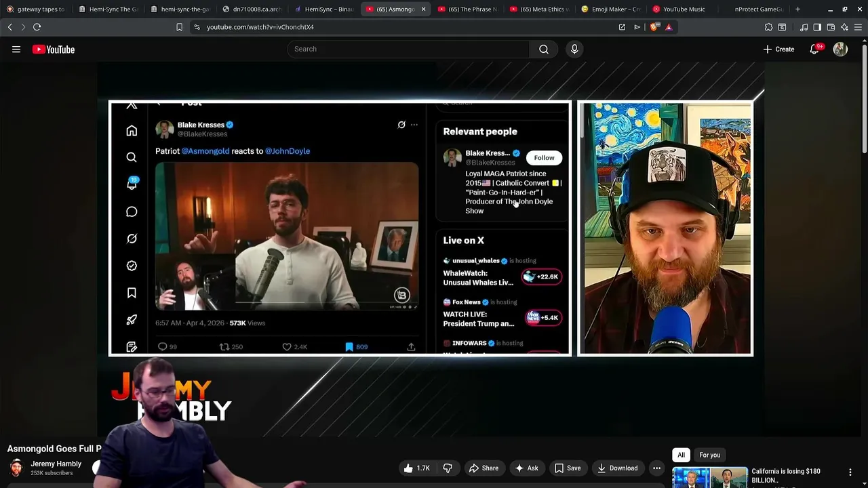Switch to HemiSync – Binau tab

323,9
